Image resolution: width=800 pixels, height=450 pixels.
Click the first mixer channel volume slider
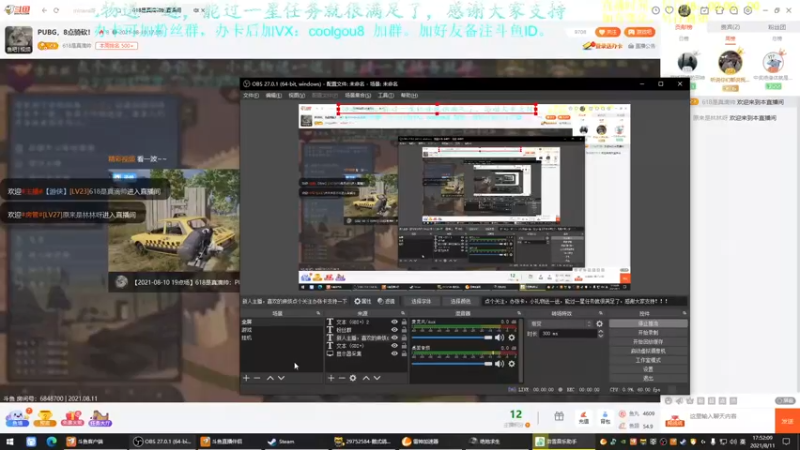coord(452,338)
